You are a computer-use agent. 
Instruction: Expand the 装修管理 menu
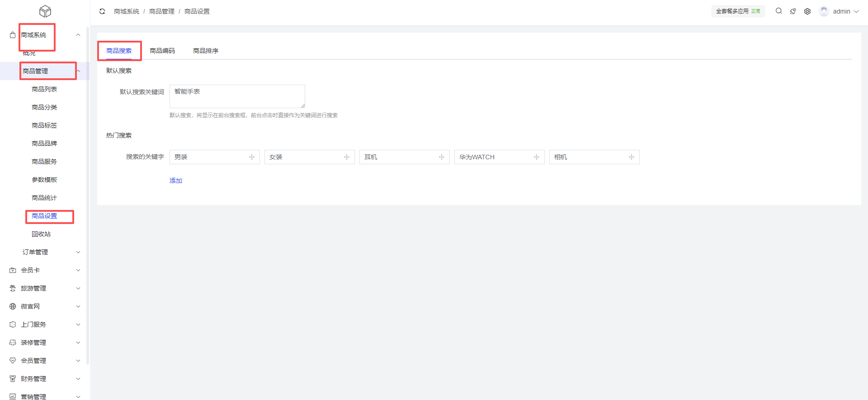coord(78,343)
